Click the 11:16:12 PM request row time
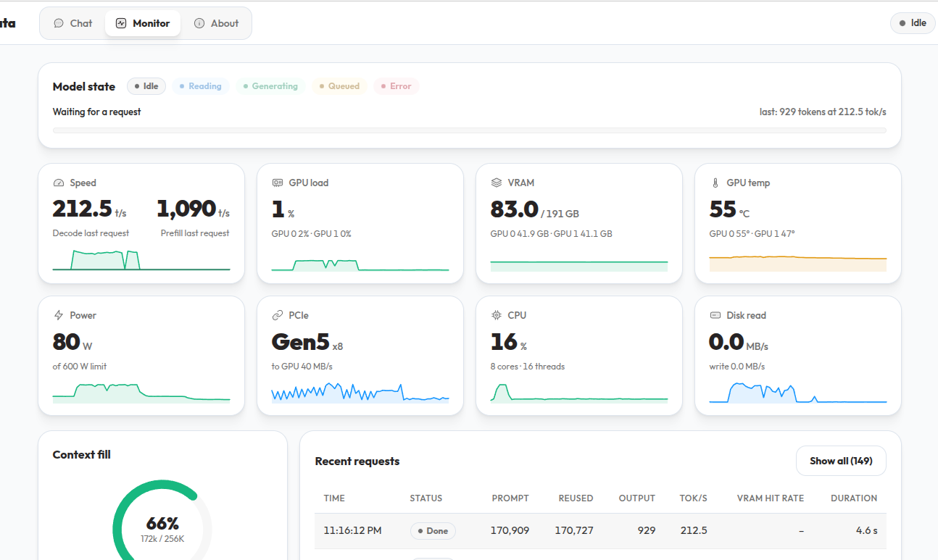Viewport: 938px width, 560px height. (x=352, y=530)
